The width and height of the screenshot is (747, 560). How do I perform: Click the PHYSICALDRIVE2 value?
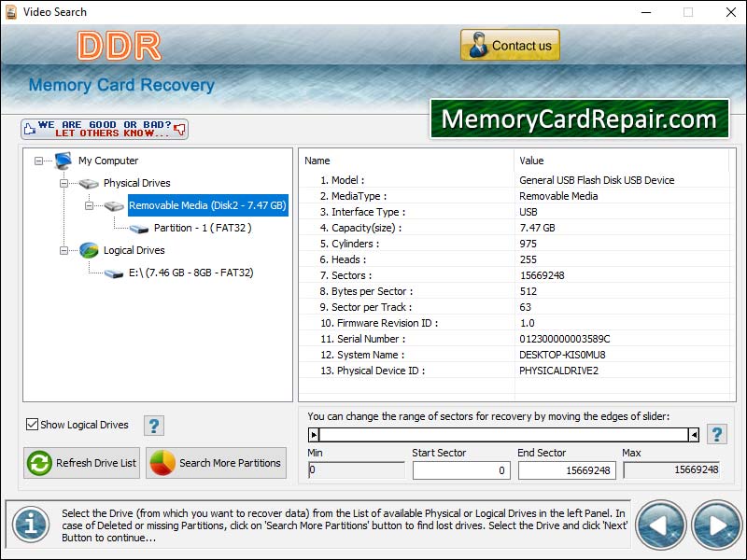(558, 371)
